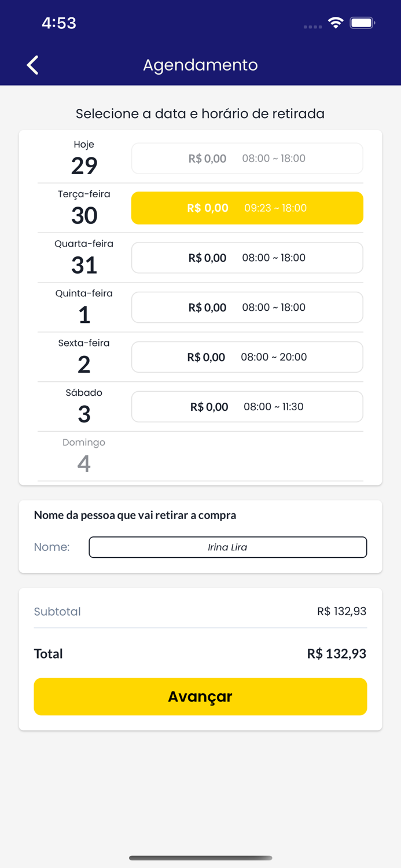Image resolution: width=401 pixels, height=868 pixels.
Task: Tap the battery indicator icon
Action: (x=362, y=23)
